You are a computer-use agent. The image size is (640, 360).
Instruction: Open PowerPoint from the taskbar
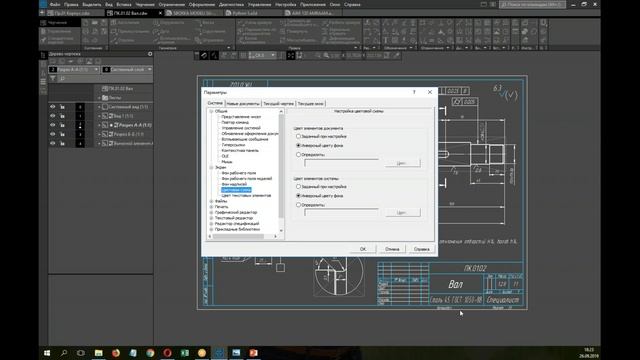coord(253,353)
